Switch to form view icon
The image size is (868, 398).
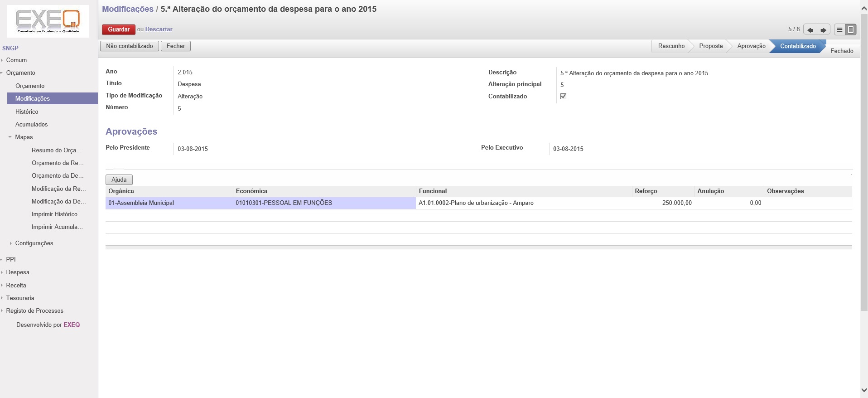click(x=851, y=30)
